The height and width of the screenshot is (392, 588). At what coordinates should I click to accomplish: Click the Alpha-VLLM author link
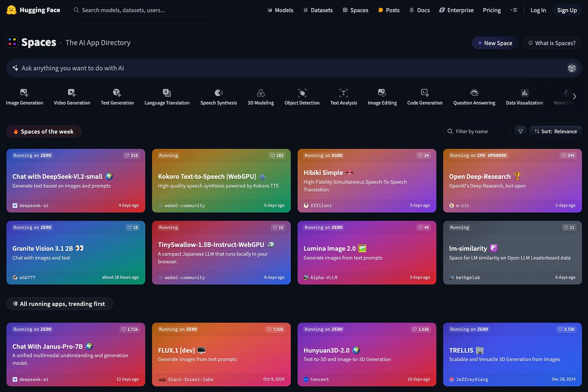point(320,277)
